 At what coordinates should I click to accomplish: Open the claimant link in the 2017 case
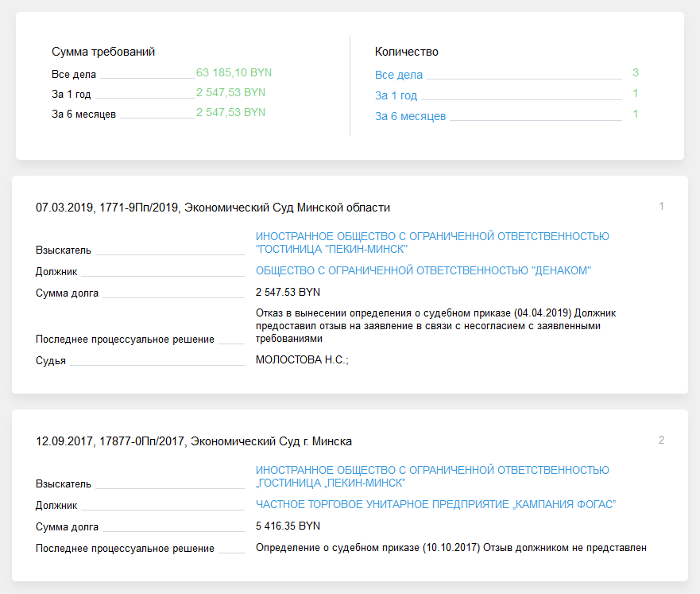point(432,476)
